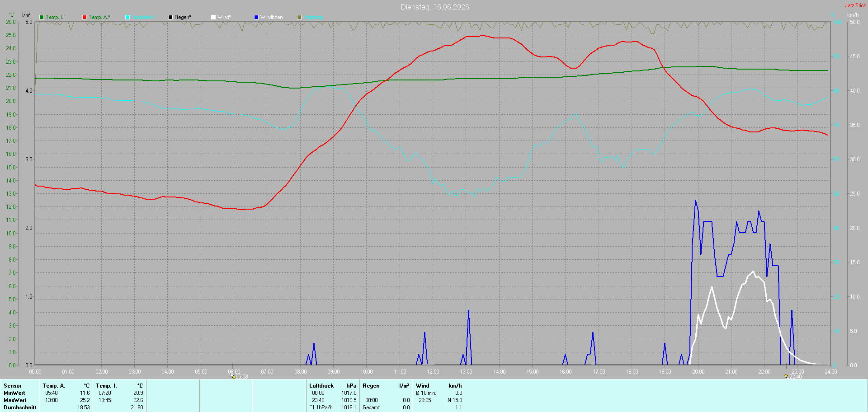Viewport: 868px width, 412px height.
Task: Click the pressure value '1018.1'
Action: click(349, 407)
